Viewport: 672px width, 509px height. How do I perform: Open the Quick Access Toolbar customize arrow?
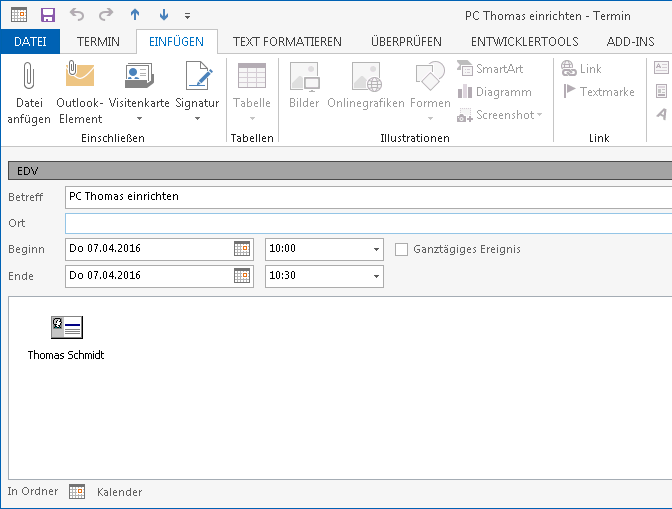[187, 16]
